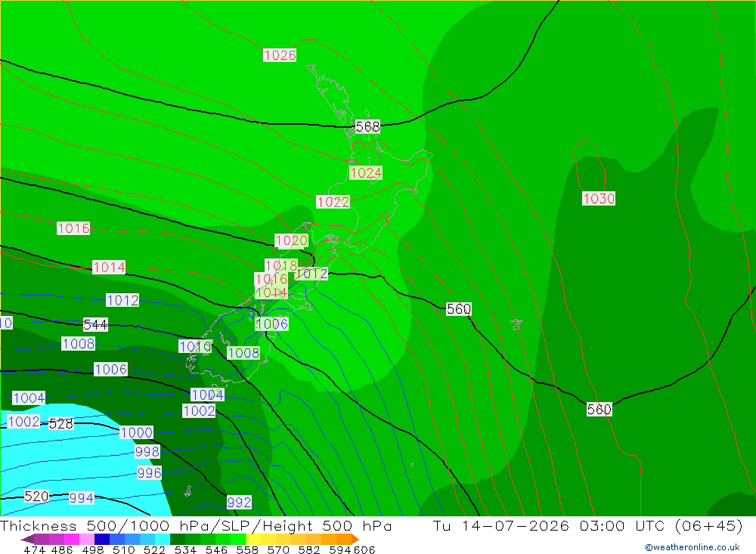The height and width of the screenshot is (554, 756).
Task: Click the 1016 label next to 1018
Action: [271, 279]
